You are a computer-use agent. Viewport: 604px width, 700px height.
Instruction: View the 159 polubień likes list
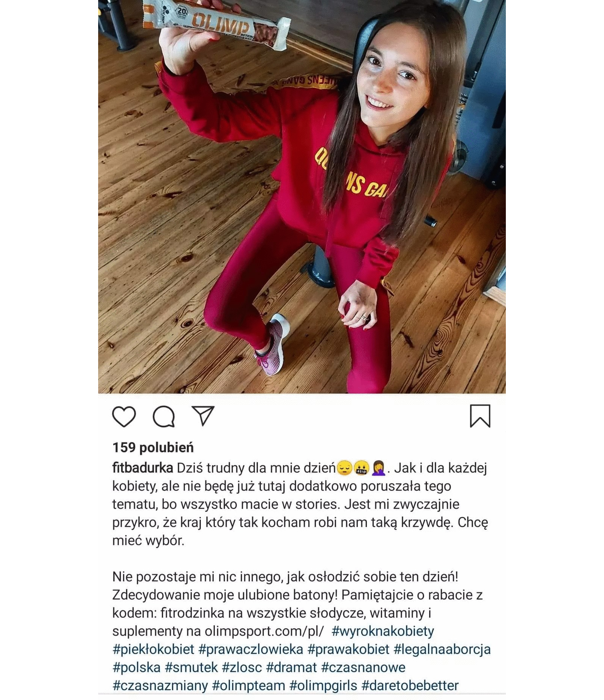[153, 448]
